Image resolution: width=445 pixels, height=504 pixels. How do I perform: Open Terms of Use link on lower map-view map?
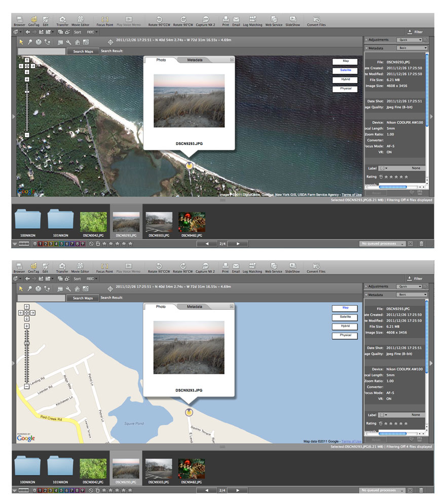click(351, 441)
